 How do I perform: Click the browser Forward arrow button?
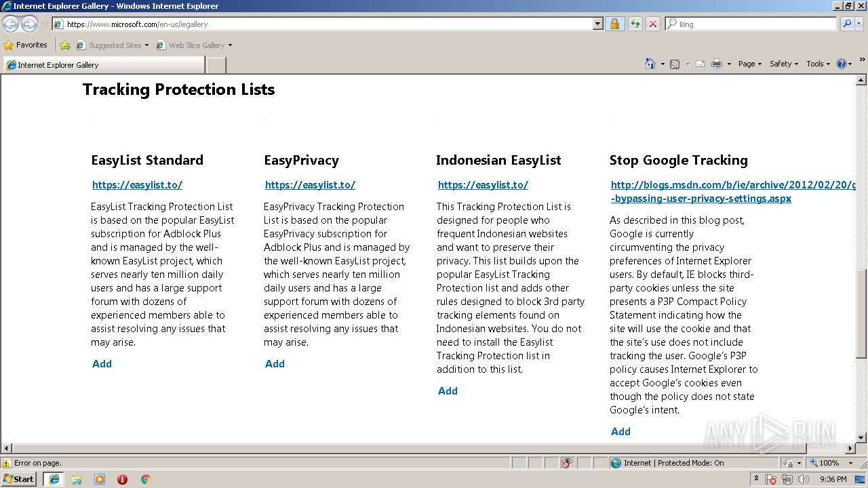coord(29,24)
